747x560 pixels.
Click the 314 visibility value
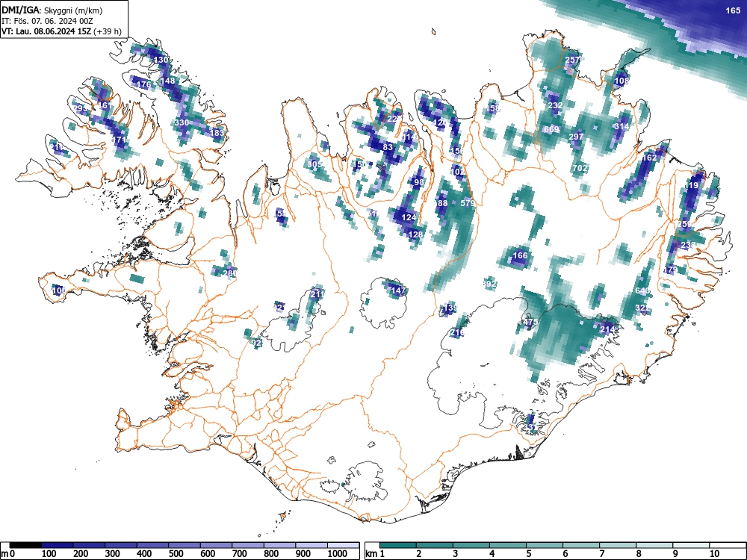[x=622, y=127]
